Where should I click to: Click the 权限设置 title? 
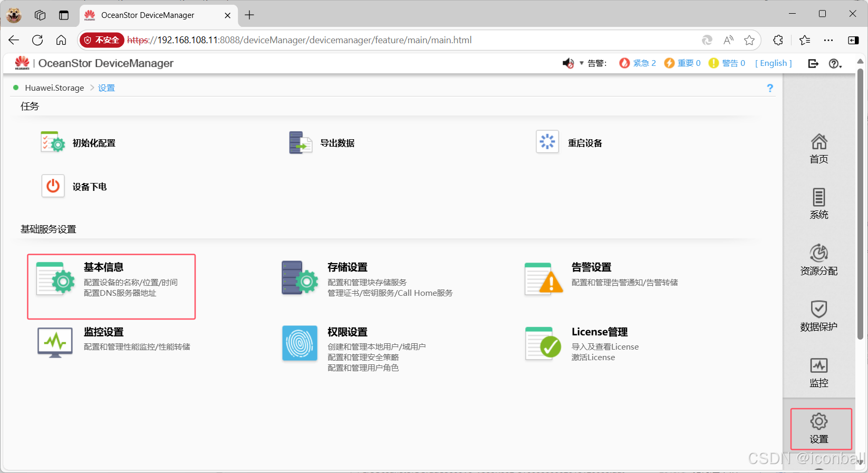(348, 332)
